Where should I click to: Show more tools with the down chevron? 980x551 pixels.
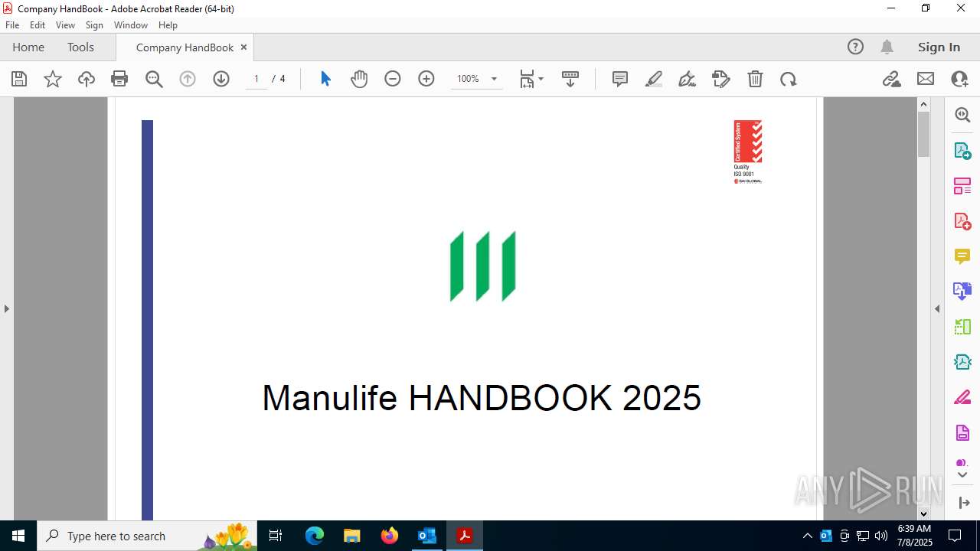(x=962, y=475)
